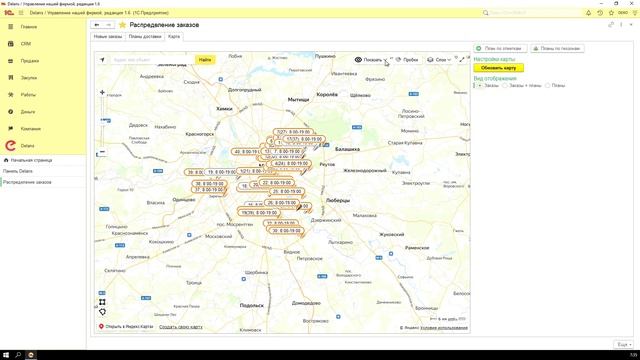Screen dimensions: 640x360
Task: Click the Красногорск label on the map
Action: (x=200, y=134)
